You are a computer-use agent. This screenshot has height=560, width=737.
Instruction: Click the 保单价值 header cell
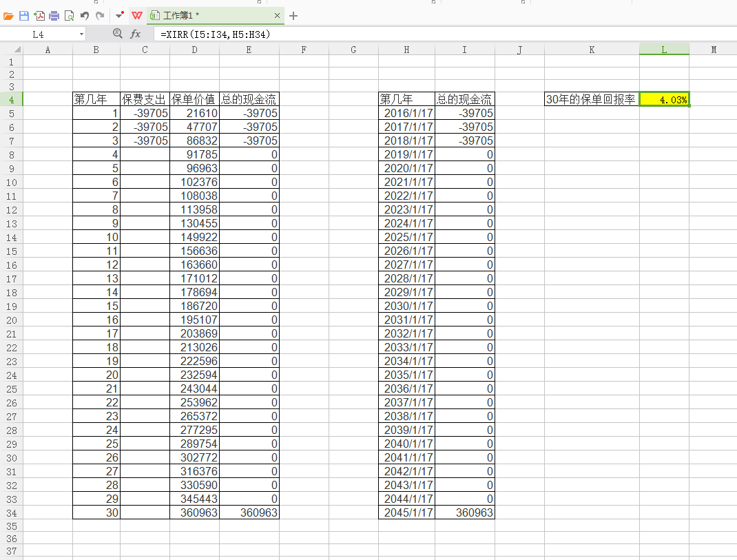(x=195, y=99)
